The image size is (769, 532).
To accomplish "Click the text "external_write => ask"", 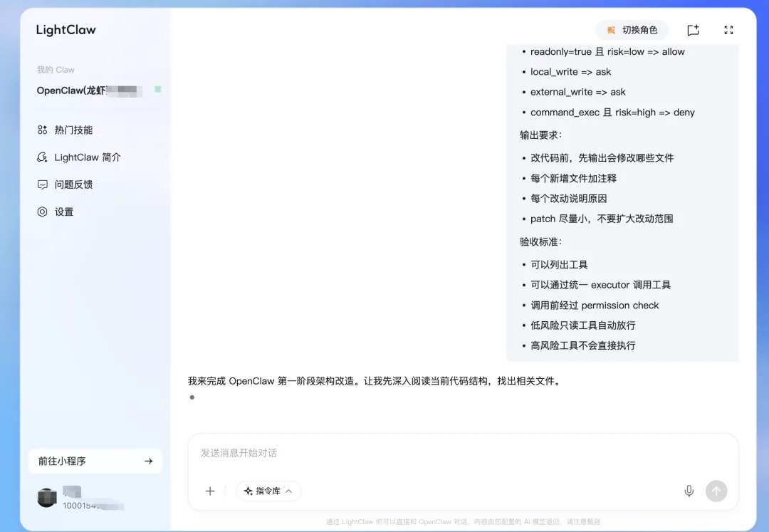I will 577,92.
